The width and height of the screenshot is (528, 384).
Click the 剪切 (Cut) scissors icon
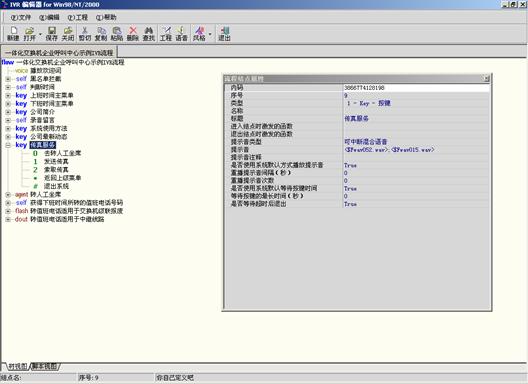tap(85, 34)
